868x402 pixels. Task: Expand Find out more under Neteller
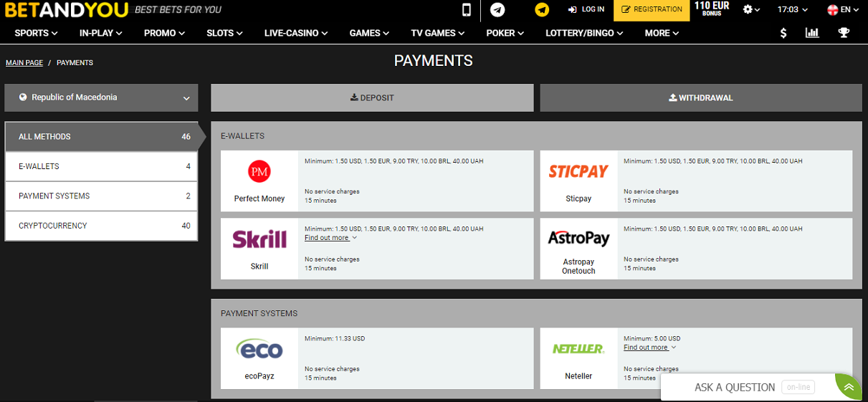pyautogui.click(x=649, y=348)
